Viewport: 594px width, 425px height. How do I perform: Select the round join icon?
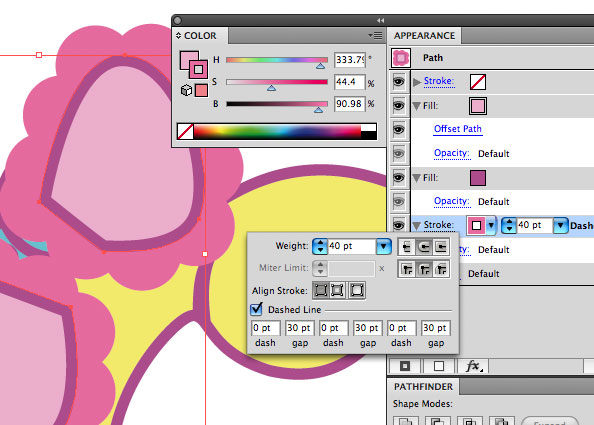click(424, 269)
